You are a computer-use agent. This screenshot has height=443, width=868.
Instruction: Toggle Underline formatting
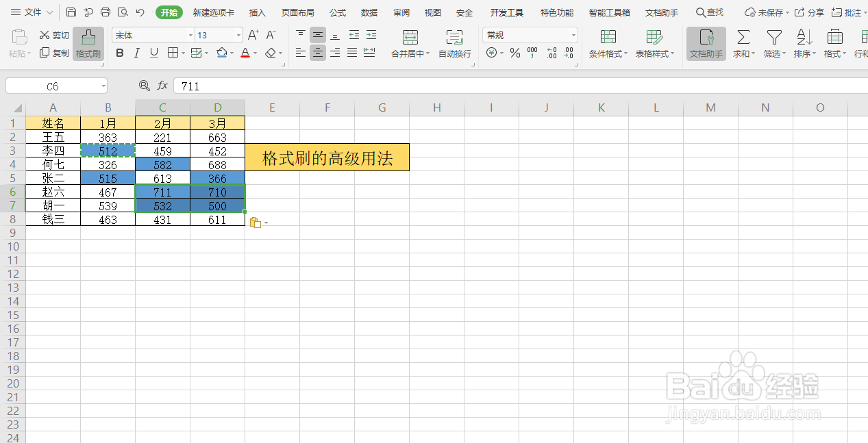[x=154, y=53]
